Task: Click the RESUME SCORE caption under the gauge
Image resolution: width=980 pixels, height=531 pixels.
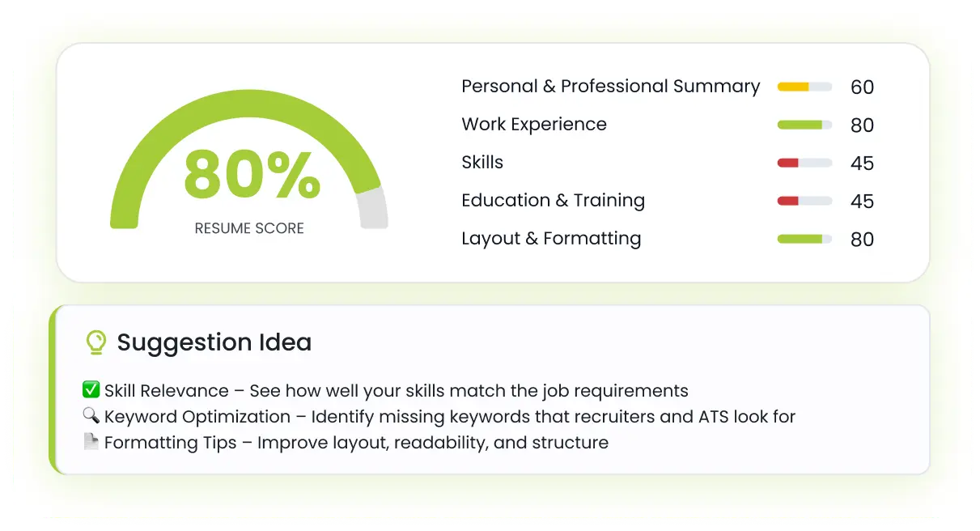Action: [x=249, y=228]
